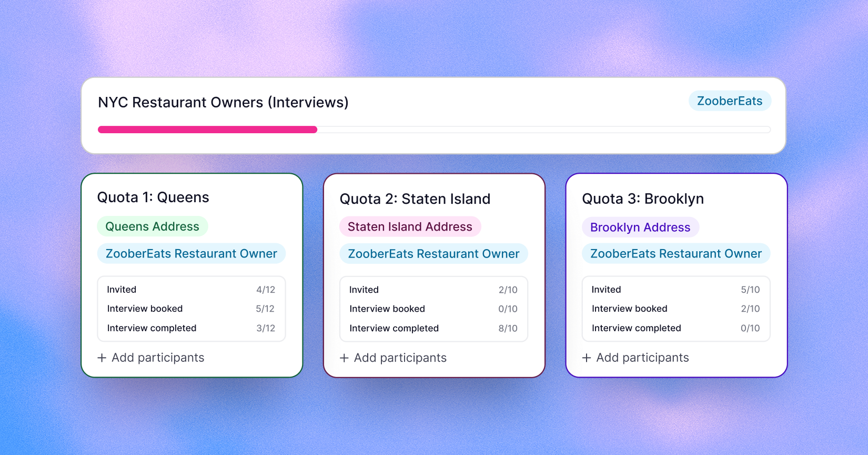This screenshot has height=455, width=868.
Task: Click Interview completed label in Staten Island card
Action: point(394,328)
